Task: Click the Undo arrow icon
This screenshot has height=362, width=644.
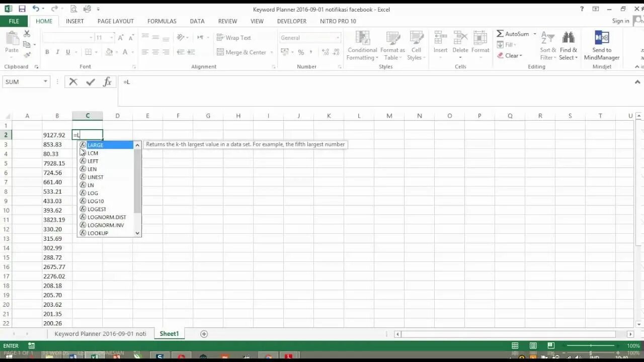Action: pos(36,9)
